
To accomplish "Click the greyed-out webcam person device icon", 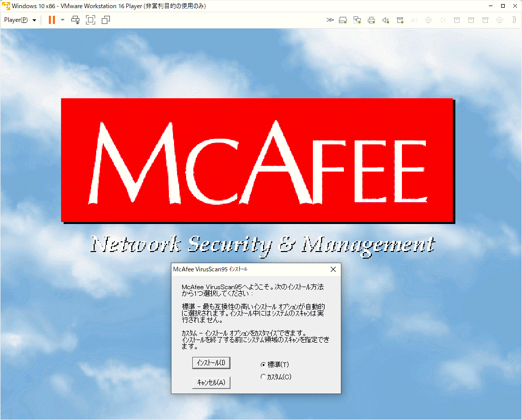I will (x=414, y=20).
